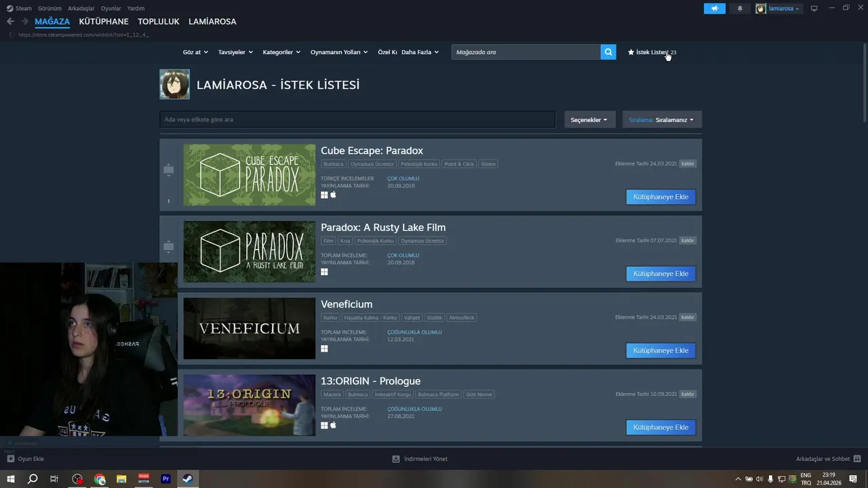The width and height of the screenshot is (868, 488).
Task: Click the İstek Listesi star link
Action: pos(652,52)
